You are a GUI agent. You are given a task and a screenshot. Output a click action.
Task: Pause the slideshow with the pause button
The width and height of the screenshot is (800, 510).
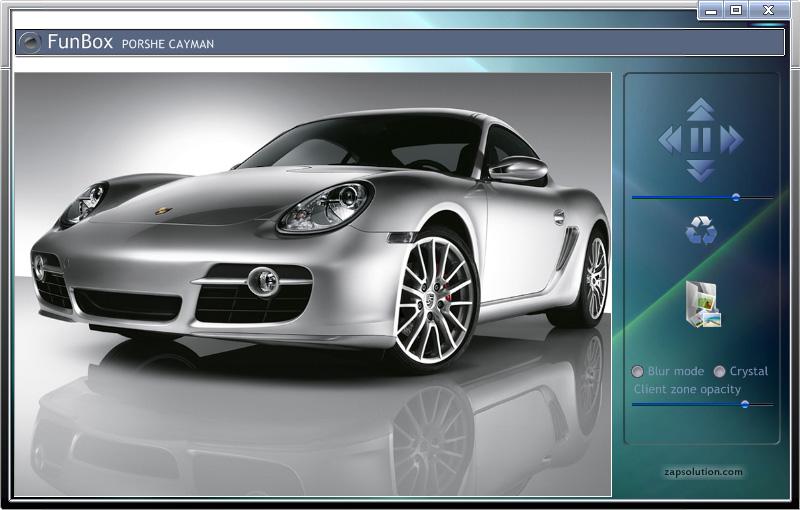coord(701,140)
